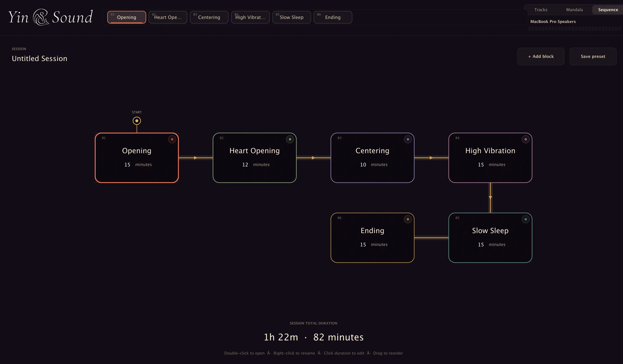The width and height of the screenshot is (623, 364).
Task: Click the circular icon on Ending block
Action: (408, 219)
